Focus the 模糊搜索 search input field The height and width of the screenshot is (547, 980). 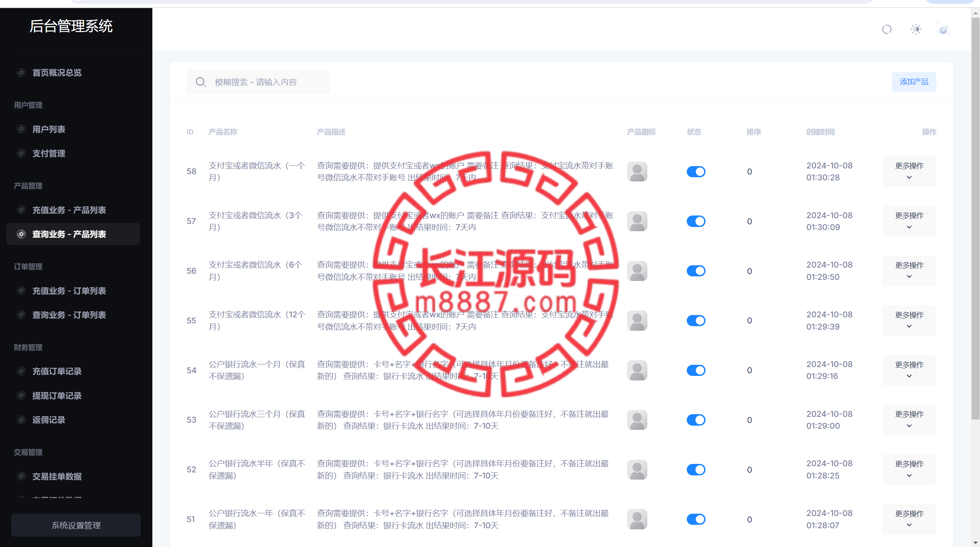tap(258, 82)
